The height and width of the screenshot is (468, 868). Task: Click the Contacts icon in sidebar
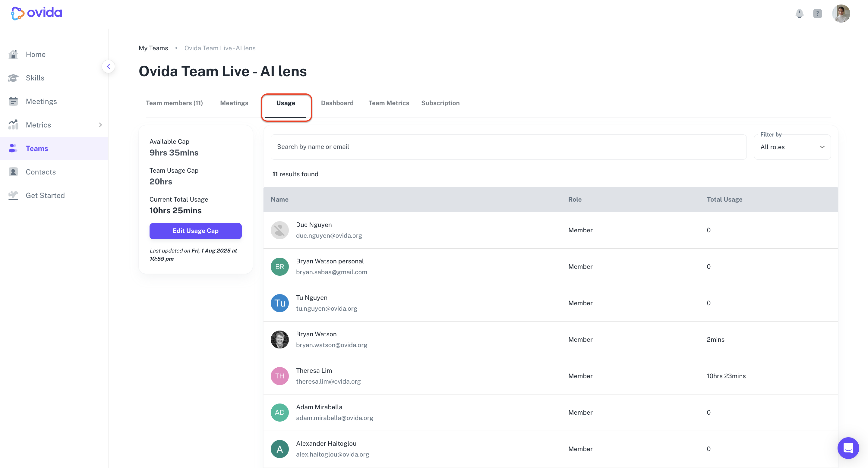coord(13,172)
